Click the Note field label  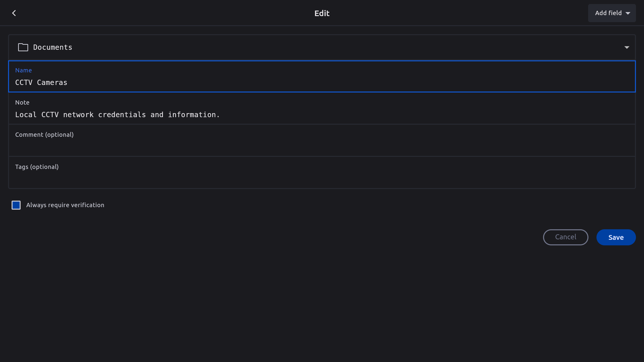pos(22,103)
